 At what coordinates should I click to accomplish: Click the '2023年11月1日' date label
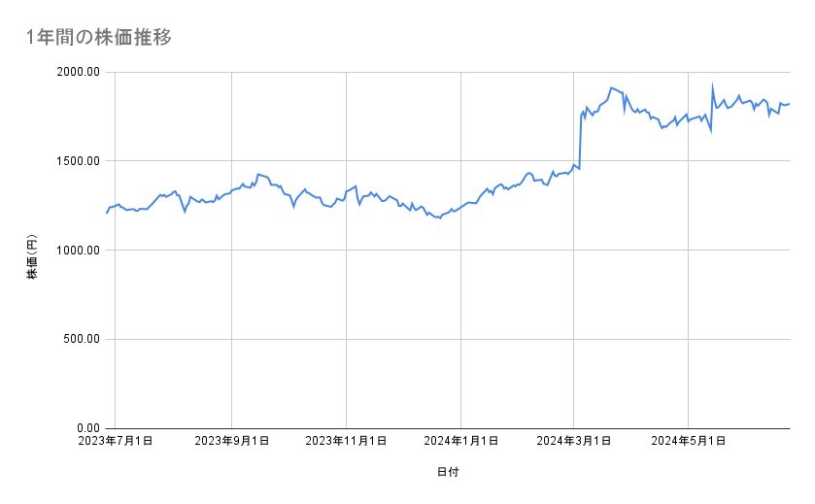[346, 442]
